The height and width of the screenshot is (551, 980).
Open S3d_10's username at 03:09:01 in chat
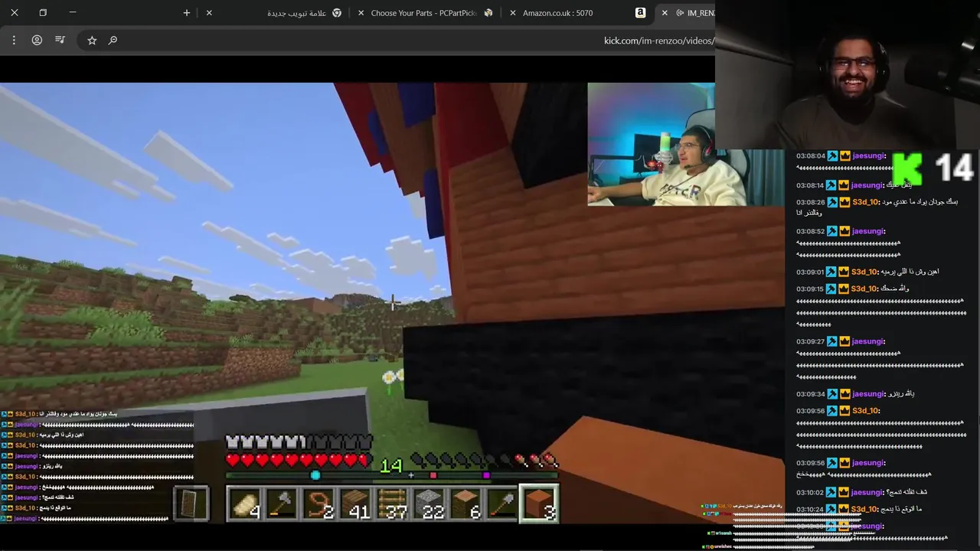coord(864,272)
